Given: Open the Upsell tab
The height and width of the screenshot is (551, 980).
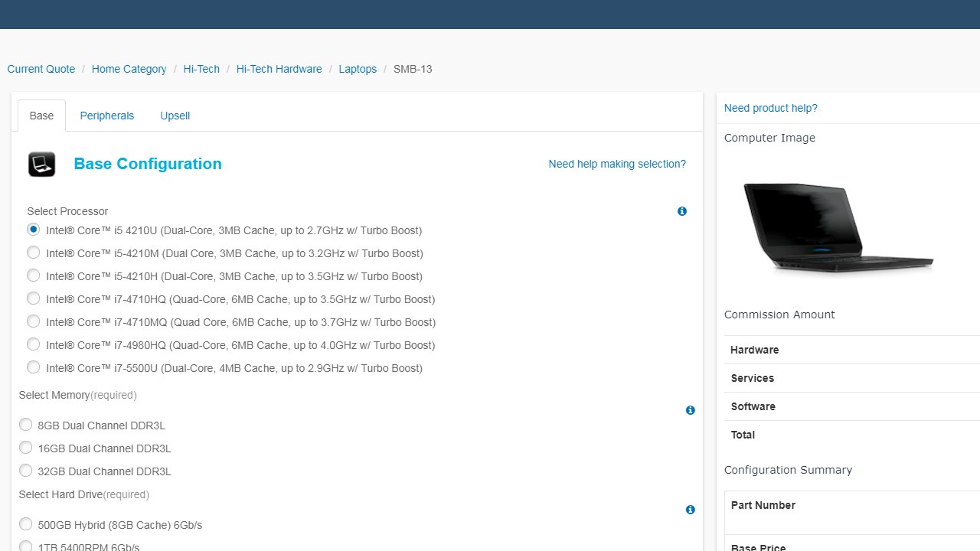Looking at the screenshot, I should (175, 116).
